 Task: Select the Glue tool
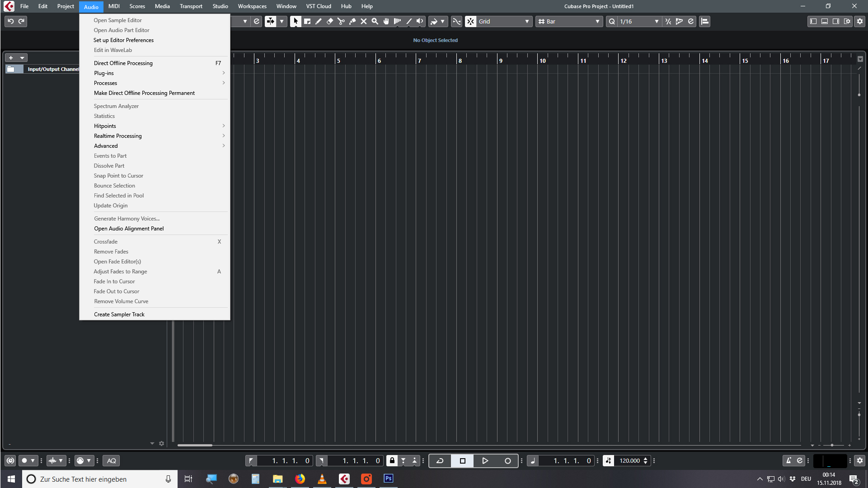point(352,21)
